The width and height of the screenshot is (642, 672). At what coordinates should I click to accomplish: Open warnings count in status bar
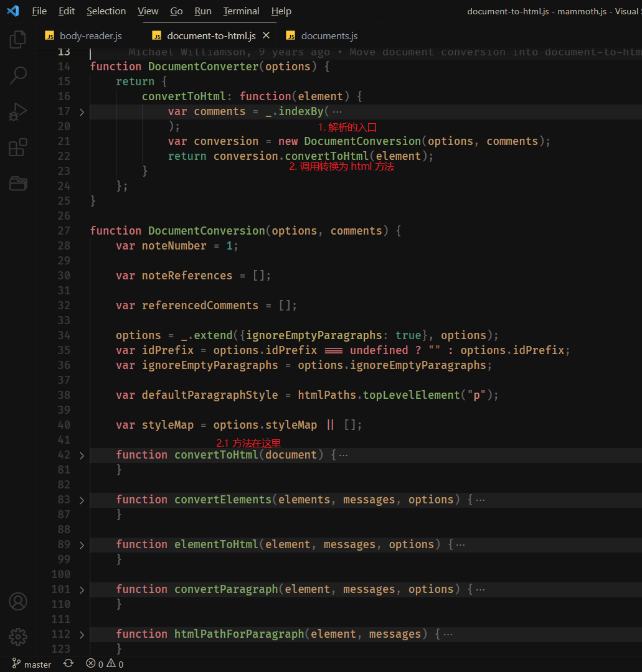[115, 664]
